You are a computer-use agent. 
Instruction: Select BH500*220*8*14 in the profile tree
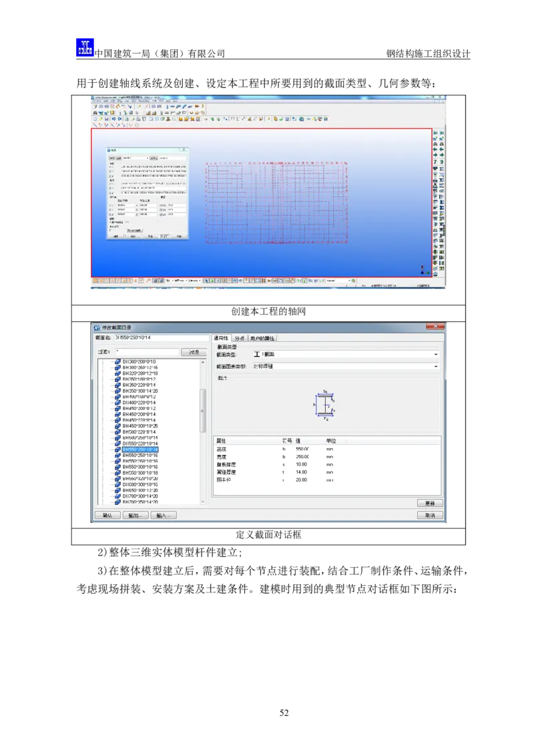click(x=139, y=432)
